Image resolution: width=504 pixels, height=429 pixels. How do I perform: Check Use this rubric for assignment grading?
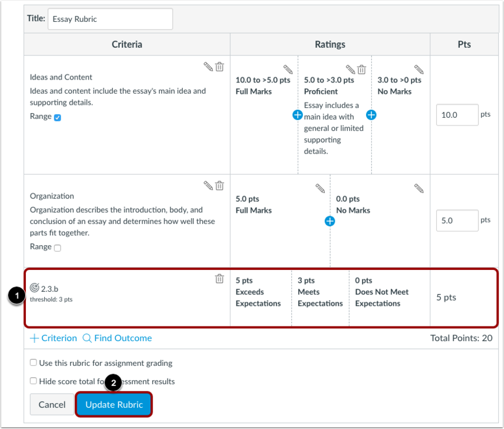tap(33, 362)
